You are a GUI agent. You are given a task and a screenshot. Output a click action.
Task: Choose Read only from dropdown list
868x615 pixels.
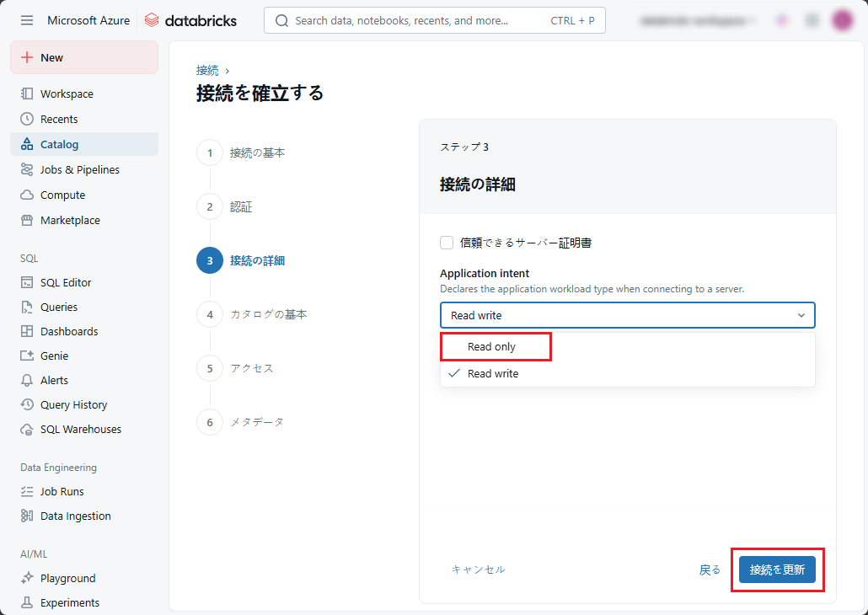point(492,347)
